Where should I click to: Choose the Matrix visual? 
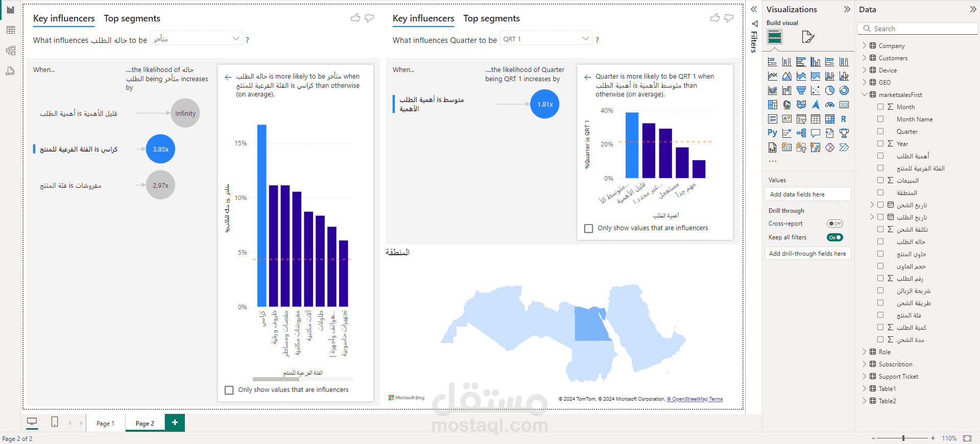[830, 119]
